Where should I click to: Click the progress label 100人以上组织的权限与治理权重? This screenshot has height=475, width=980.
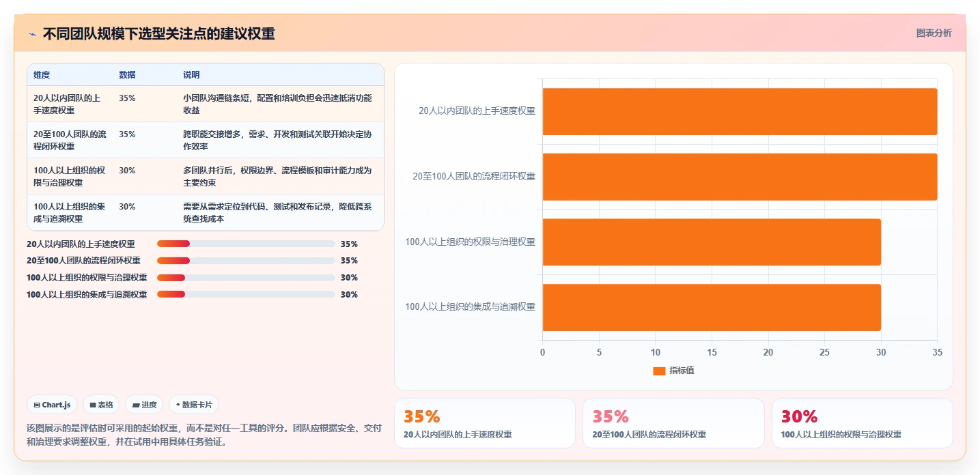pyautogui.click(x=87, y=278)
